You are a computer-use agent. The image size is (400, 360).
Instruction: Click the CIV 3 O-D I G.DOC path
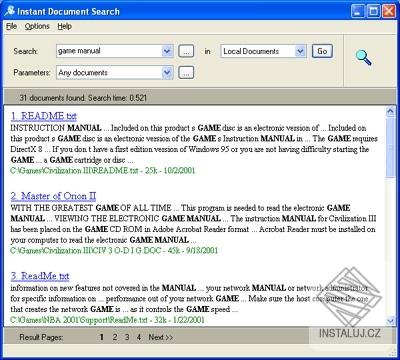pos(114,250)
